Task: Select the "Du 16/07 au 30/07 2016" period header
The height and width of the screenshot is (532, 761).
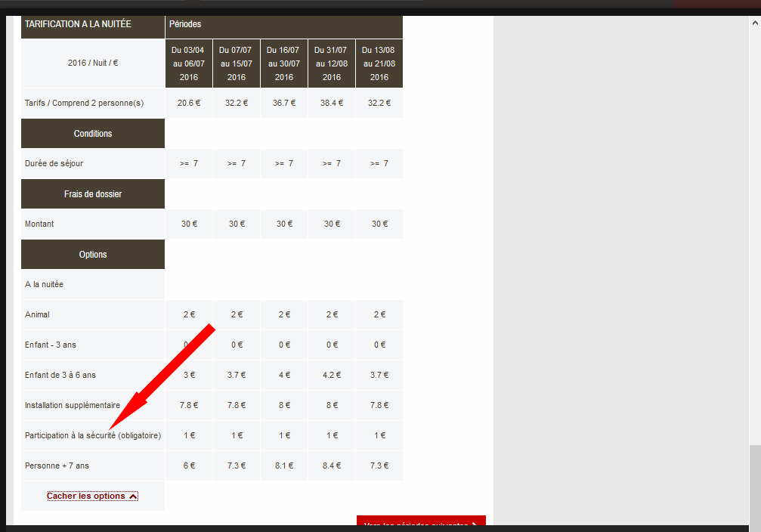Action: (284, 63)
